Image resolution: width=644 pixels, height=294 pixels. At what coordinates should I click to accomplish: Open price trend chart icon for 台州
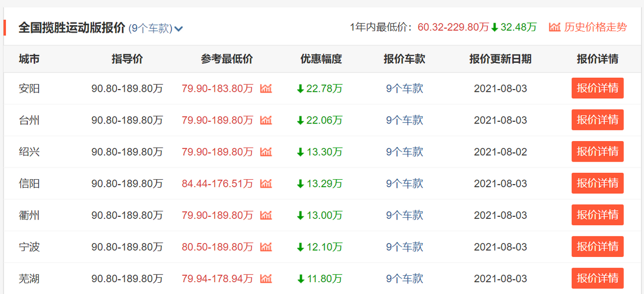266,120
